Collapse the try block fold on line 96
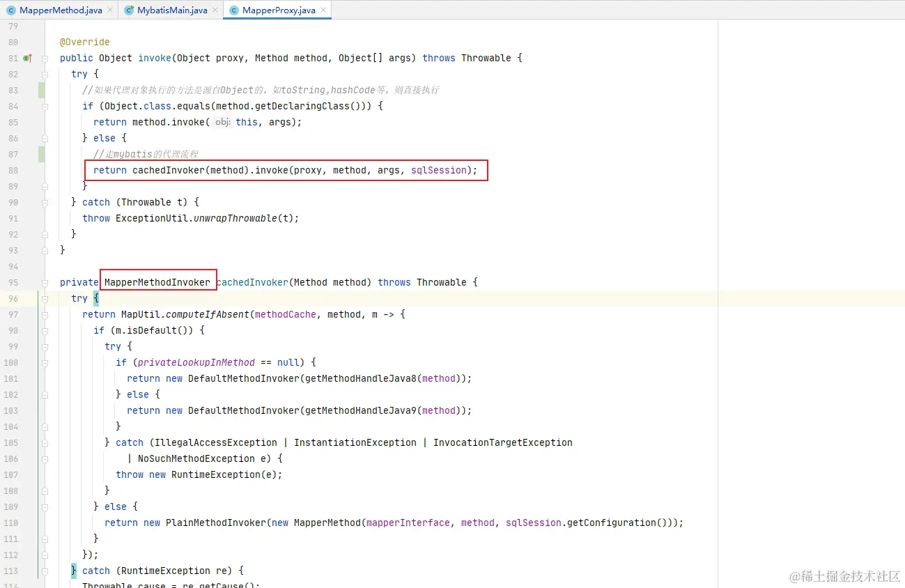The image size is (905, 588). click(x=45, y=298)
